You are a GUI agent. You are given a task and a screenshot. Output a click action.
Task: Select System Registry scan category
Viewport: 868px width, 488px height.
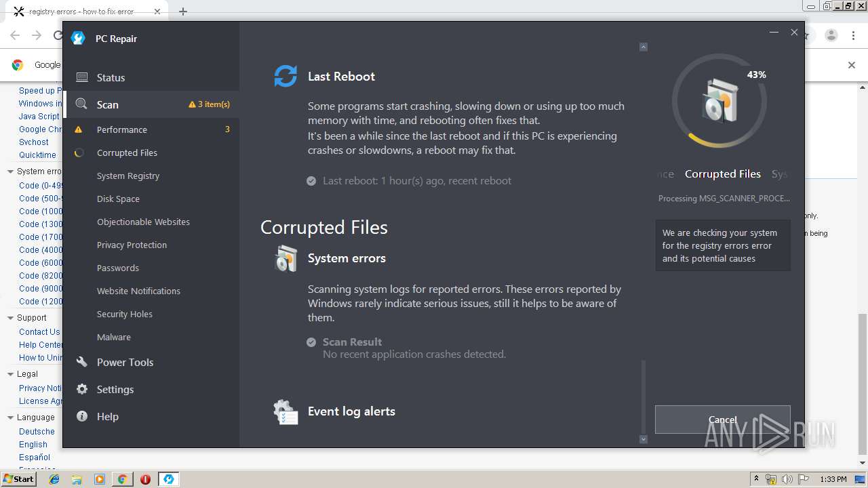click(x=151, y=176)
